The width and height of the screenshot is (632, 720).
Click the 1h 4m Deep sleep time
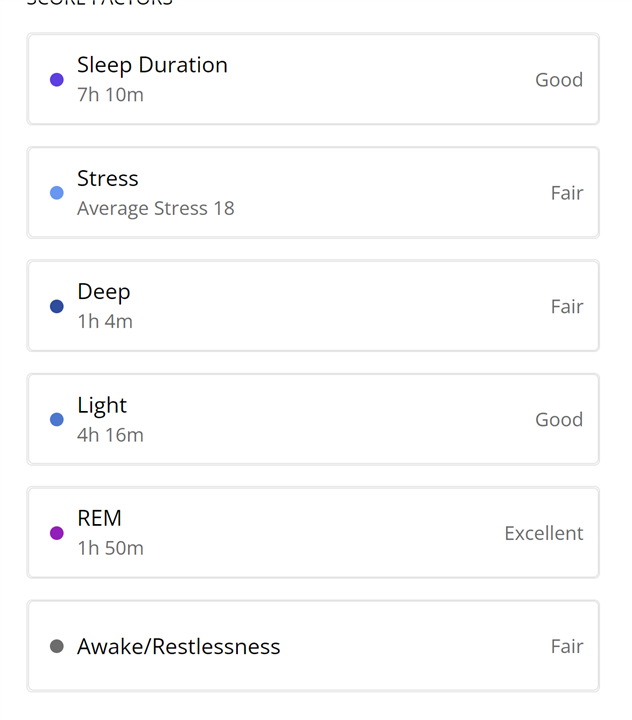click(x=105, y=321)
